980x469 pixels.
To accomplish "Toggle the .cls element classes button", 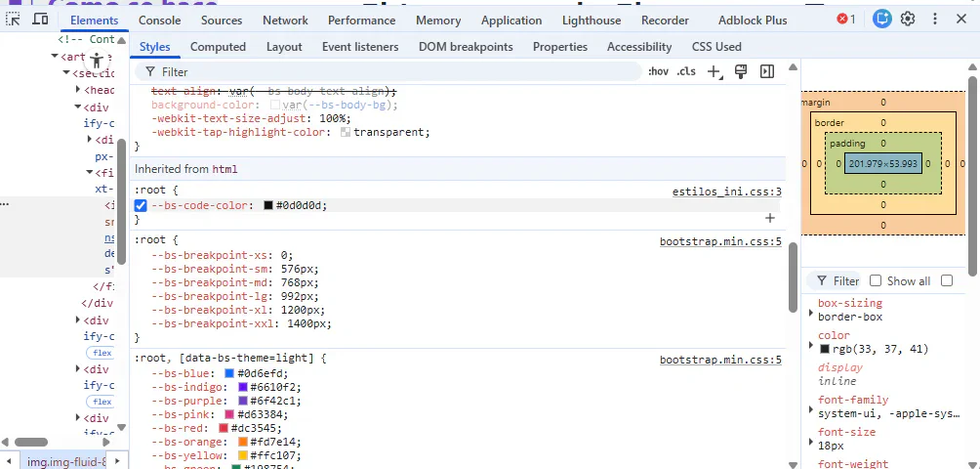I will click(686, 71).
